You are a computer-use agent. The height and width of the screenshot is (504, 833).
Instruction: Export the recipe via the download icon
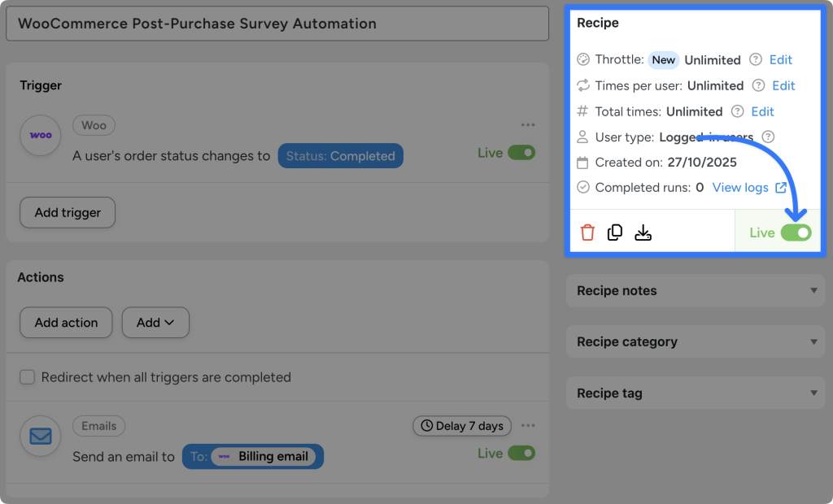point(643,232)
